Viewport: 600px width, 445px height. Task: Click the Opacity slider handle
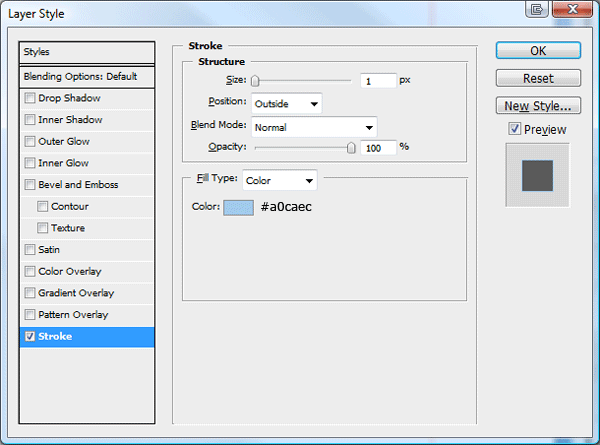(x=351, y=148)
